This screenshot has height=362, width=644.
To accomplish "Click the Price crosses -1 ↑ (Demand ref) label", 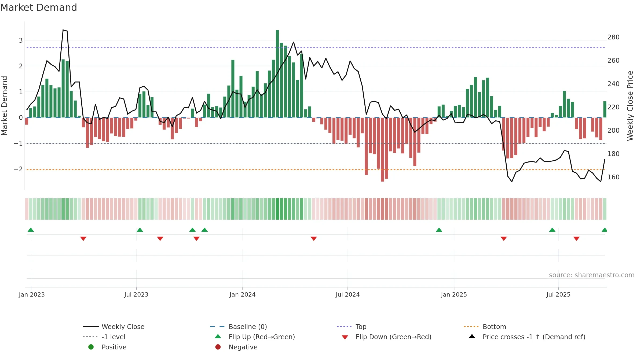I will (x=534, y=337).
